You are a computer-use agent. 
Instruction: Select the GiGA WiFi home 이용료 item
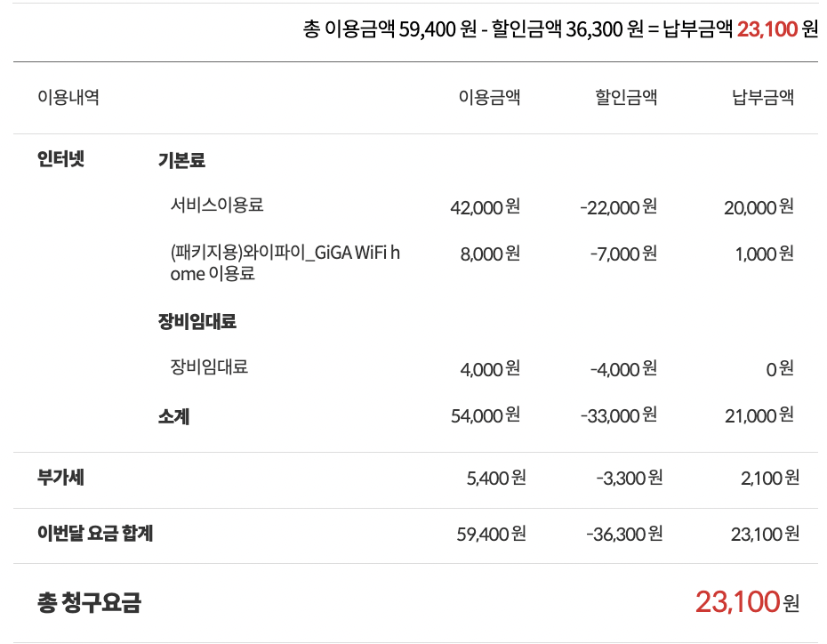[285, 263]
